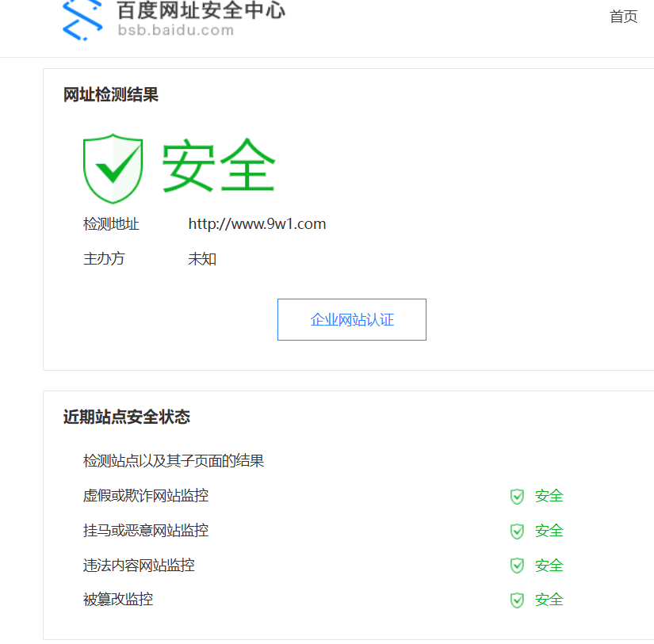Click the 安全 label next to 被篡改监控

[x=548, y=600]
